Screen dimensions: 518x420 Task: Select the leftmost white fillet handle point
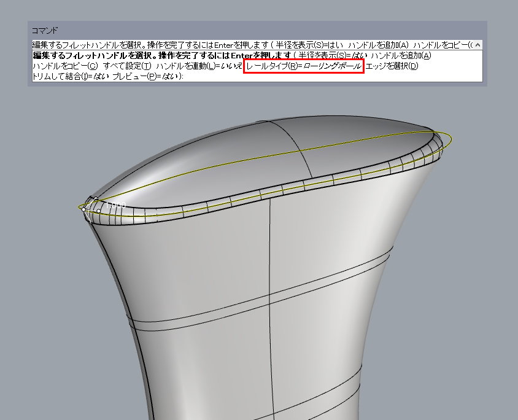(x=84, y=208)
